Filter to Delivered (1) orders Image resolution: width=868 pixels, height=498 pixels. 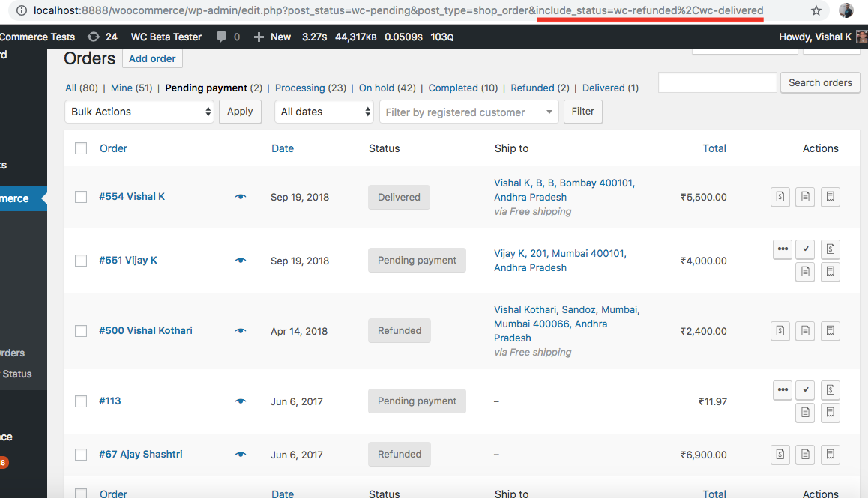610,88
